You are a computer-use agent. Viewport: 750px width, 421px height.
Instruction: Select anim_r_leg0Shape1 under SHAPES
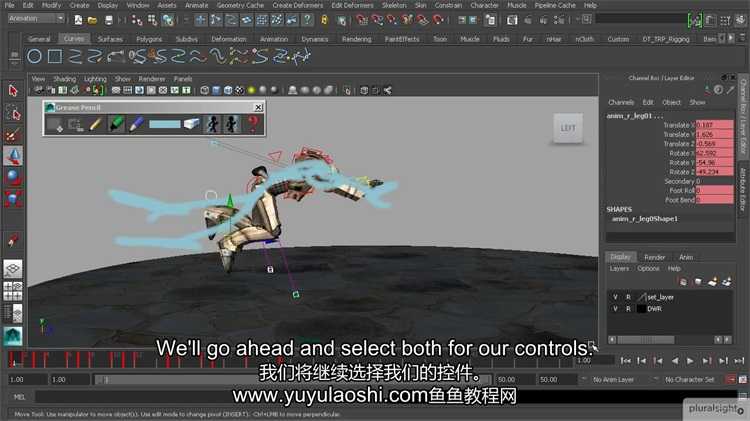(x=644, y=219)
